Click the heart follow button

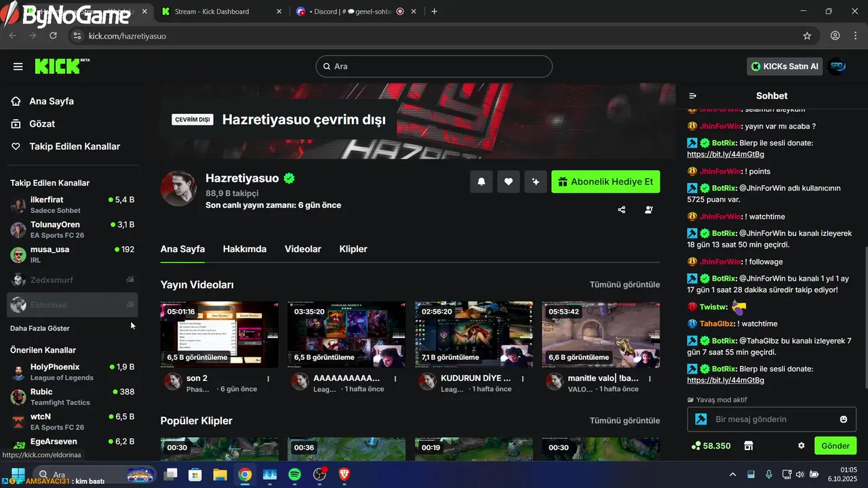(x=509, y=182)
